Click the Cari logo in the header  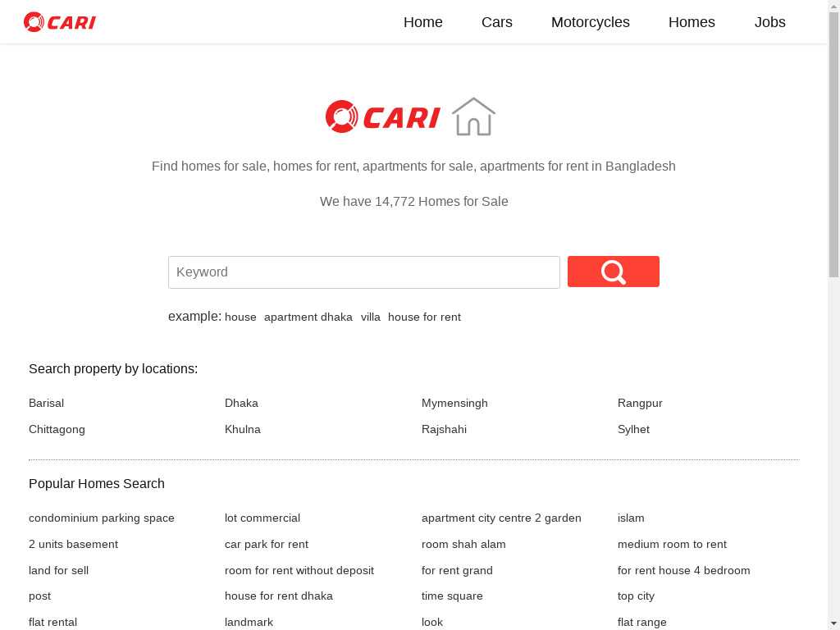(60, 22)
